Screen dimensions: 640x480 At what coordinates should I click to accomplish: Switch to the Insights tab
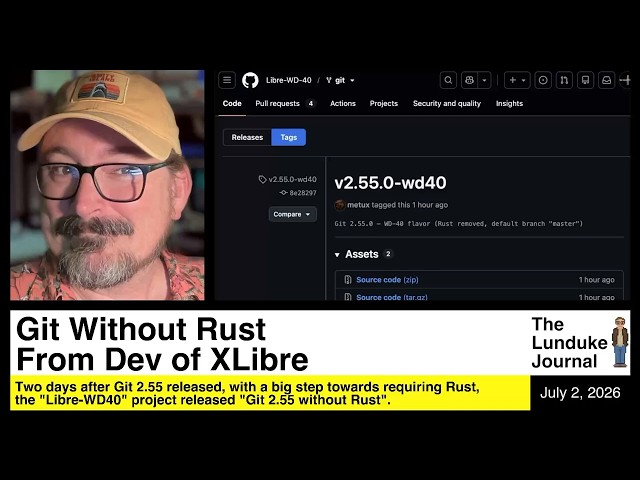(x=509, y=104)
